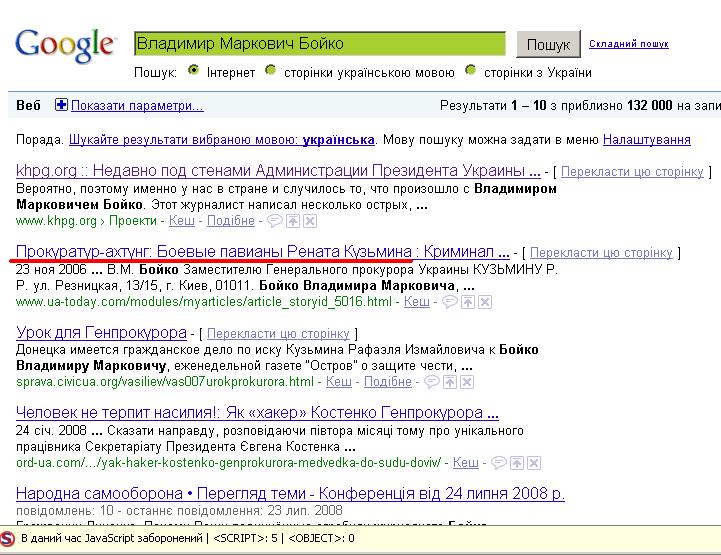Screen dimensions: 721x555
Task: Open Народна самооборона Перегляд теми result
Action: point(290,493)
